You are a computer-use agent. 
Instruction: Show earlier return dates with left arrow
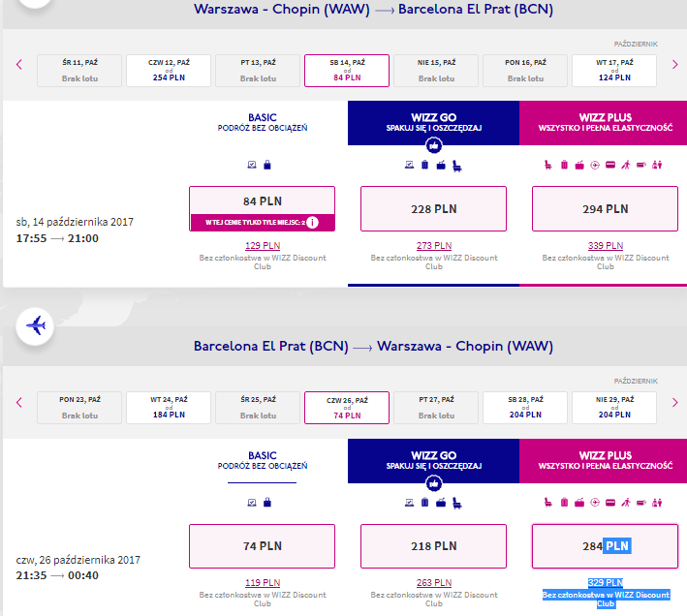(x=18, y=402)
